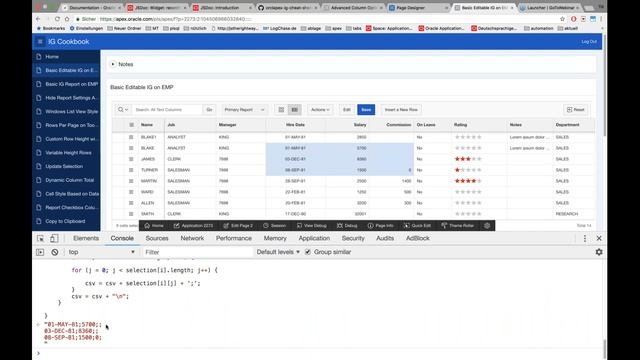Open Session menu in developer toolbar
640x360 pixels.
click(x=274, y=226)
